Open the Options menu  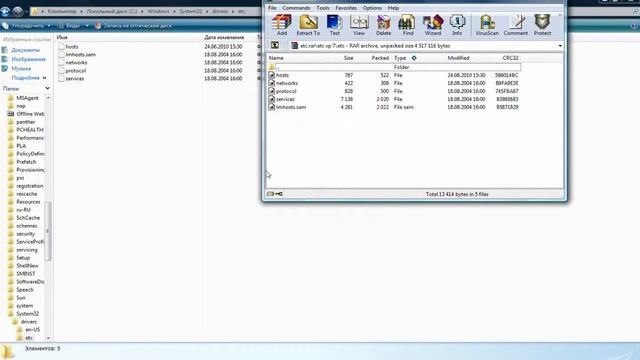pyautogui.click(x=372, y=8)
